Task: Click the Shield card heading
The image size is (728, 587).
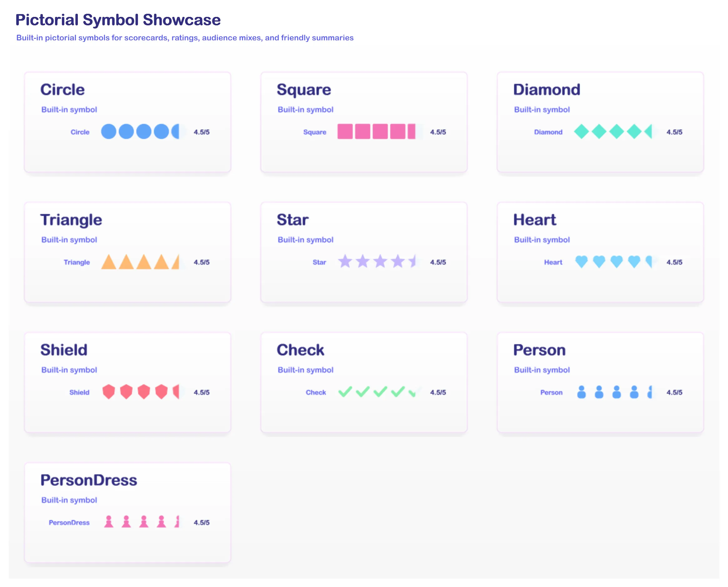Action: coord(64,350)
